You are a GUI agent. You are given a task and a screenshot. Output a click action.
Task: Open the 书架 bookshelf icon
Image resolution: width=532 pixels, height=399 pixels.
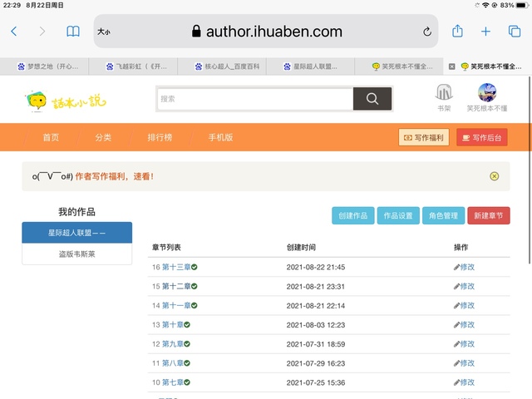point(444,93)
